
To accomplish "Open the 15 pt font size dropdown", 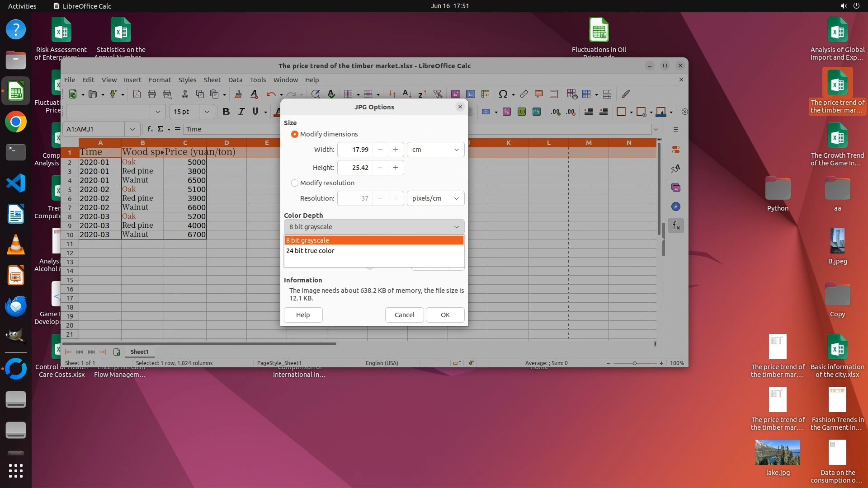I will 207,112.
